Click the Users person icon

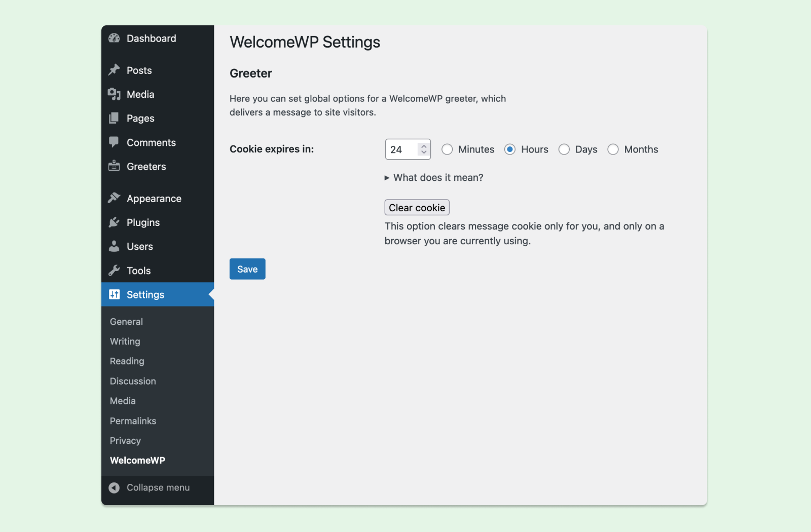(114, 246)
